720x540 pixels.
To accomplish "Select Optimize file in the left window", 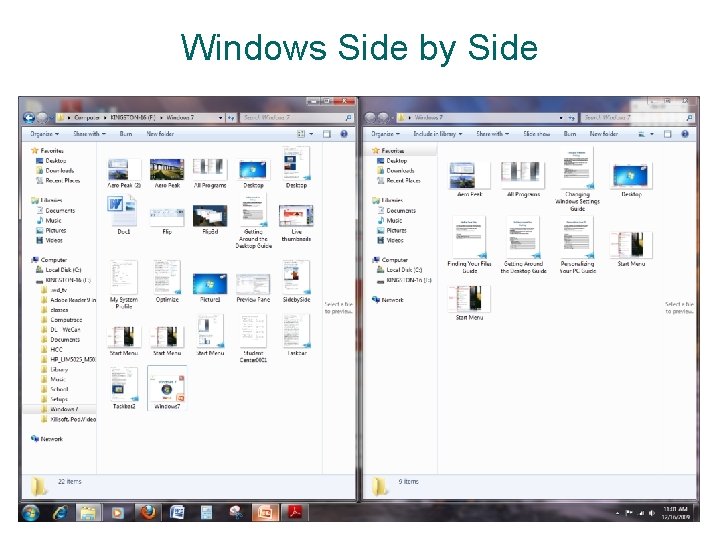I will coord(167,281).
